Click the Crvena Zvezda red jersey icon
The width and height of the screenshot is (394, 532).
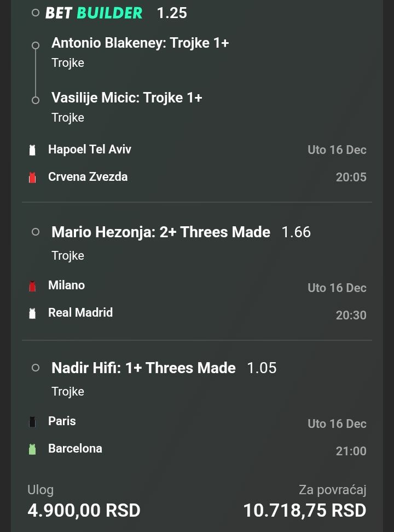[x=32, y=177]
